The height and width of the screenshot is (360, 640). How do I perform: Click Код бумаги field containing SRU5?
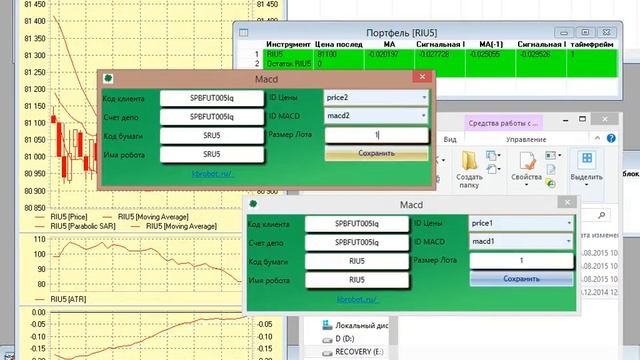point(212,136)
